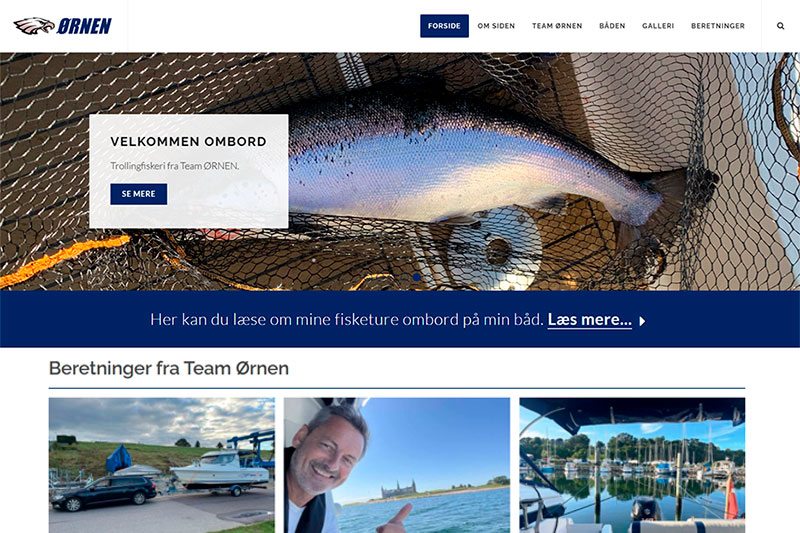The height and width of the screenshot is (533, 800).
Task: Click the Ørnen eagle logo
Action: tap(63, 26)
